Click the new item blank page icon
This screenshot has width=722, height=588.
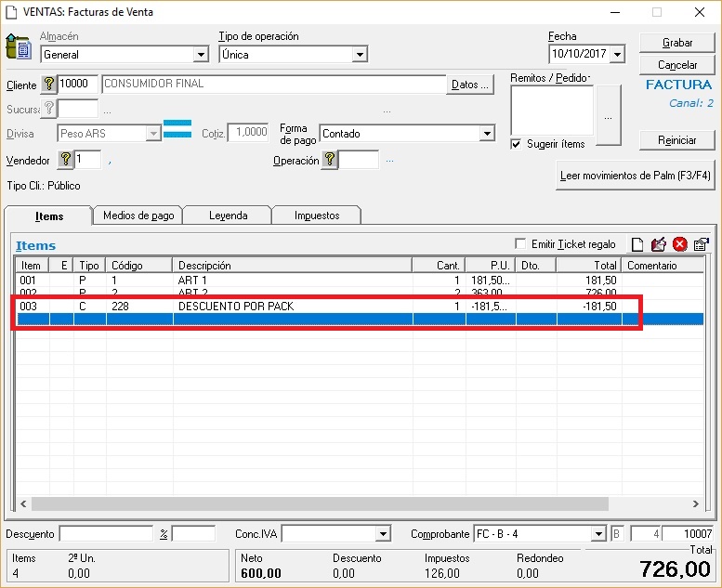[x=637, y=244]
